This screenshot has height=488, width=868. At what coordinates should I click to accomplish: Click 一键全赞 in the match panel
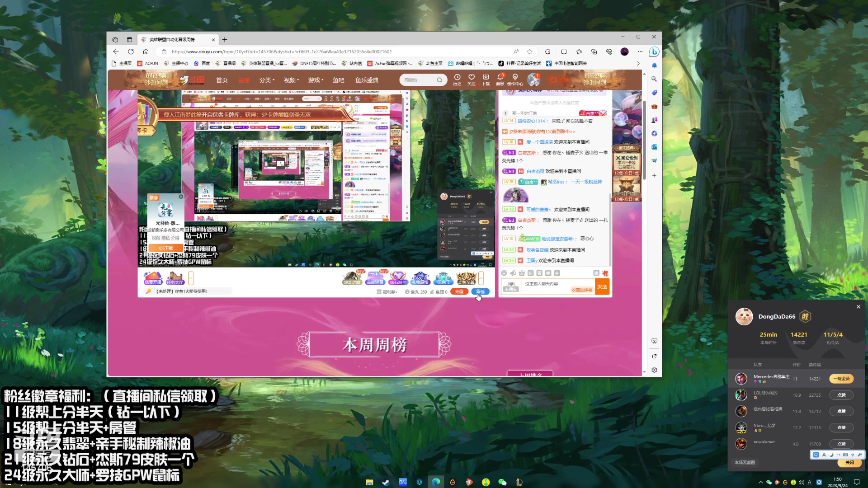pyautogui.click(x=841, y=379)
